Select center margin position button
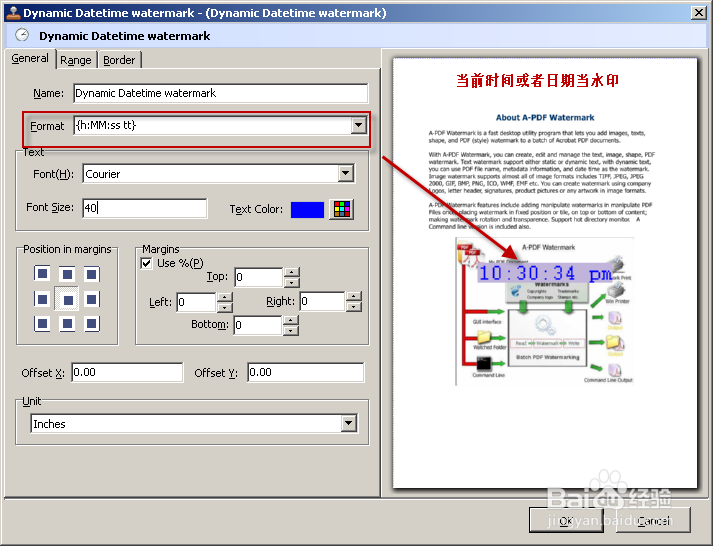Image resolution: width=713 pixels, height=546 pixels. [x=67, y=299]
